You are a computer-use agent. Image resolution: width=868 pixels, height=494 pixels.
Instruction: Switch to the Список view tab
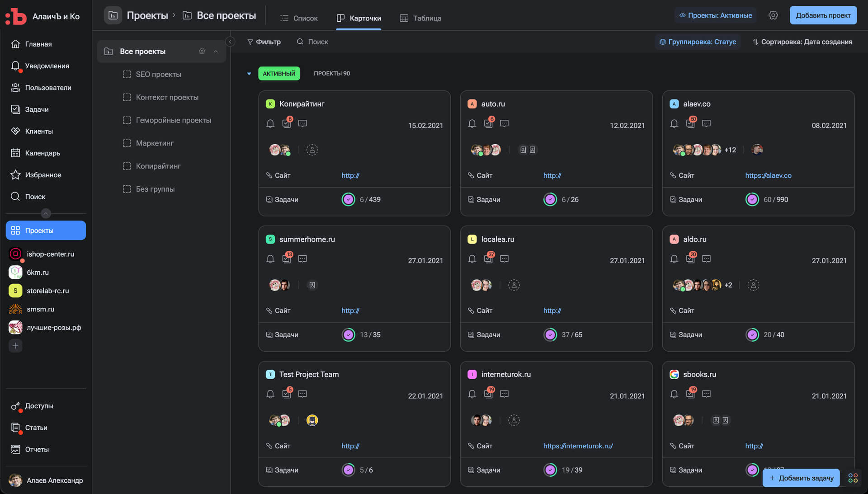coord(299,18)
